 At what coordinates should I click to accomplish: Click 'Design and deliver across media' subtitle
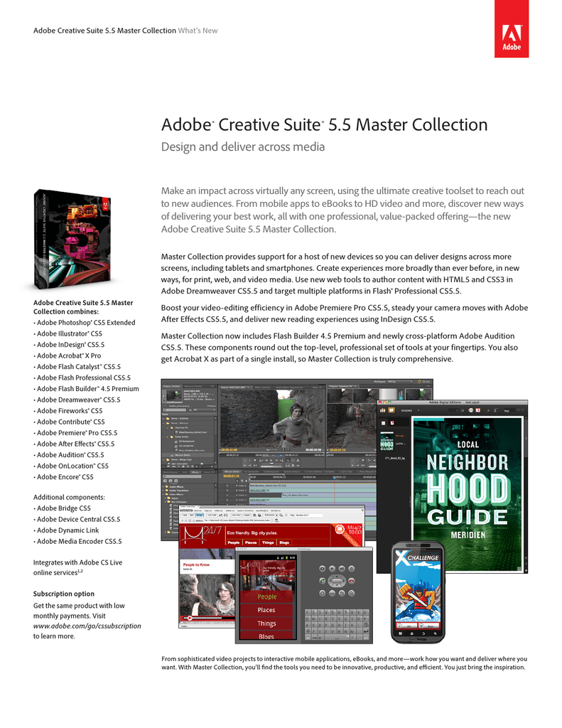click(243, 146)
